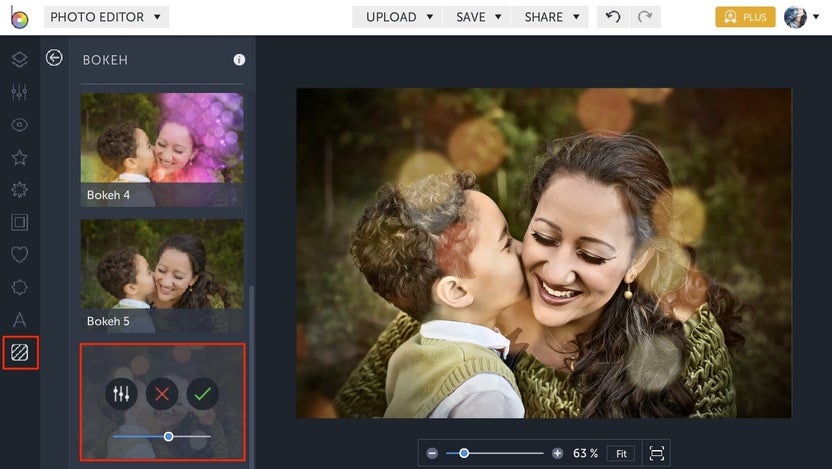Open the Graphics heart icon
This screenshot has width=832, height=469.
(20, 255)
